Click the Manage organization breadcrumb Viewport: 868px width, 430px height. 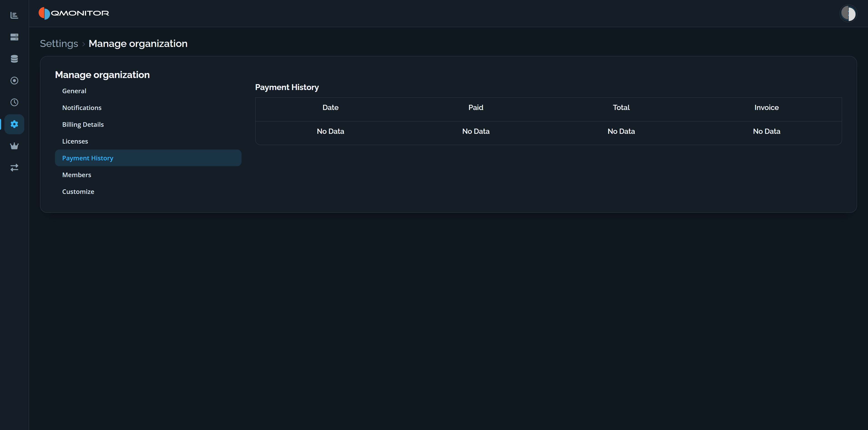[138, 44]
